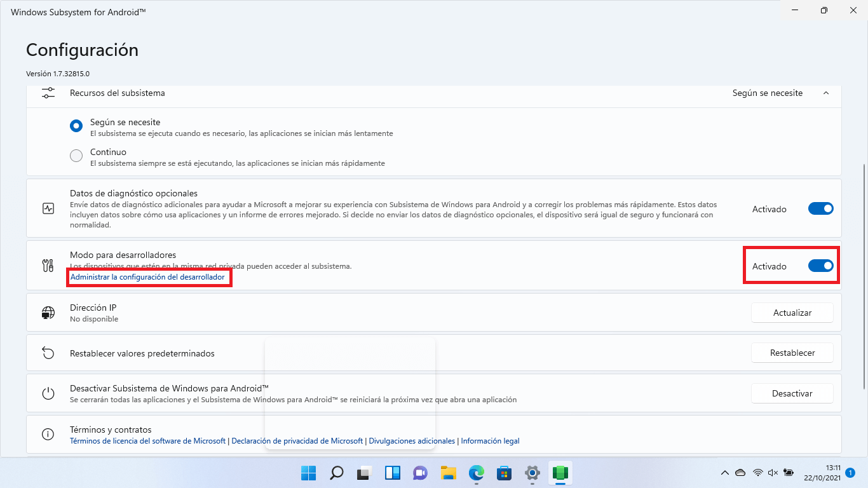Open Información legal link

(x=490, y=440)
